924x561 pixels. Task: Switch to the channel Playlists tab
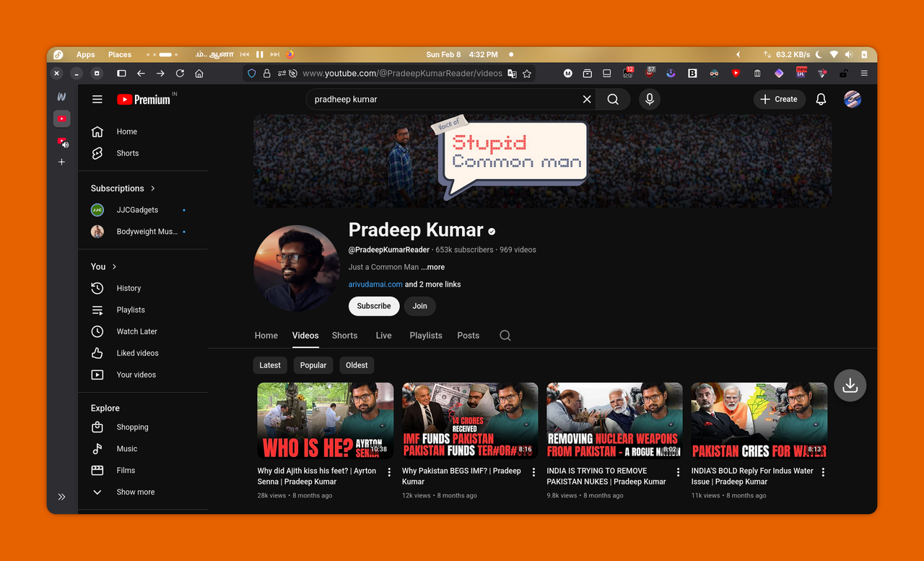[x=426, y=336]
